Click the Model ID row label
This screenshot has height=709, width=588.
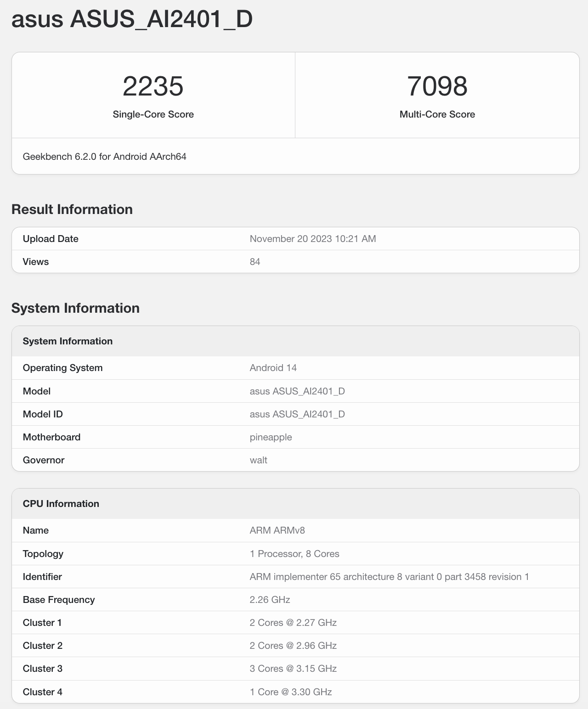43,414
